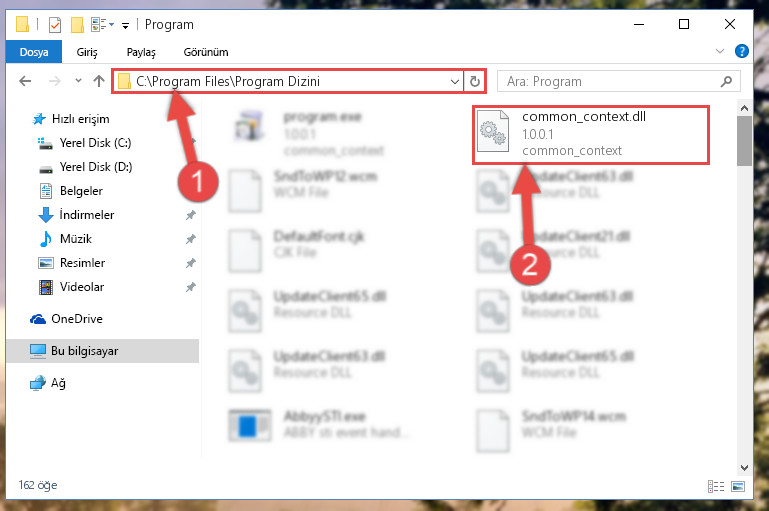Click the vertical scrollbar down arrow

(x=744, y=467)
